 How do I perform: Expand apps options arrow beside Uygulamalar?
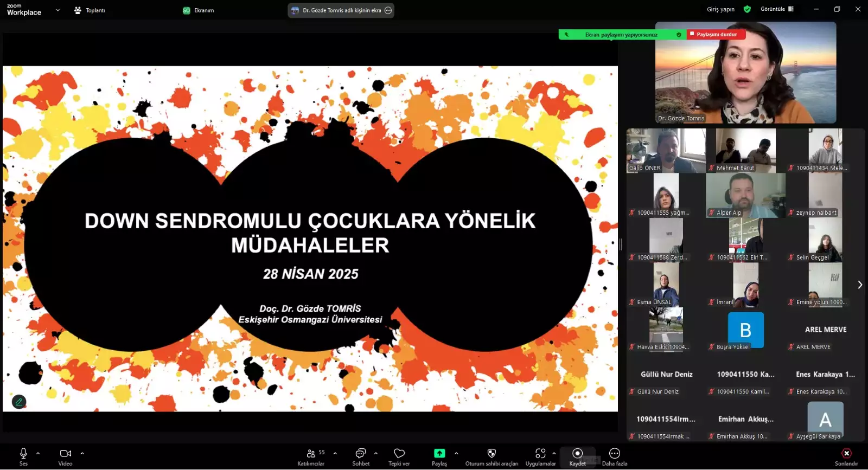(x=554, y=453)
